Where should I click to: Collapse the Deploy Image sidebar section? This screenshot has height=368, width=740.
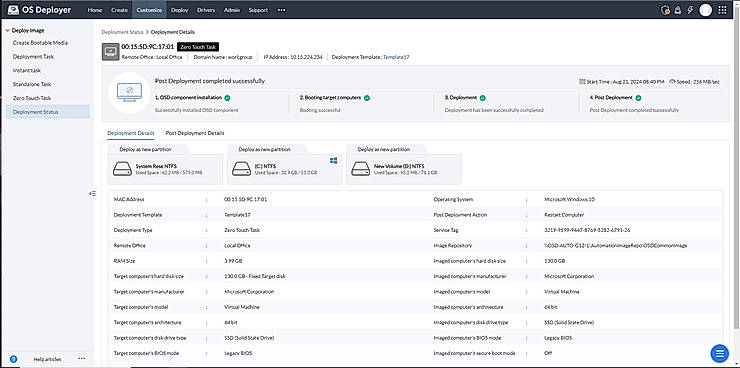point(8,30)
